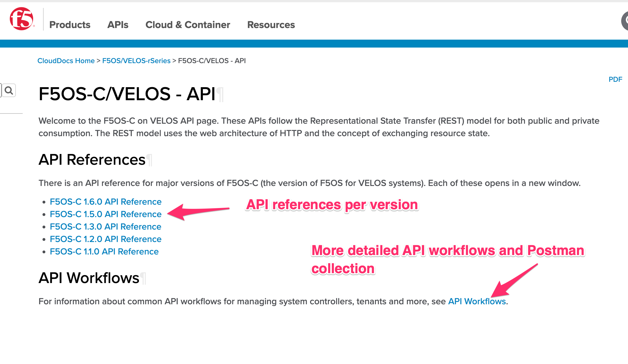The width and height of the screenshot is (628, 364).
Task: Click the API Workflows heading text
Action: (89, 278)
